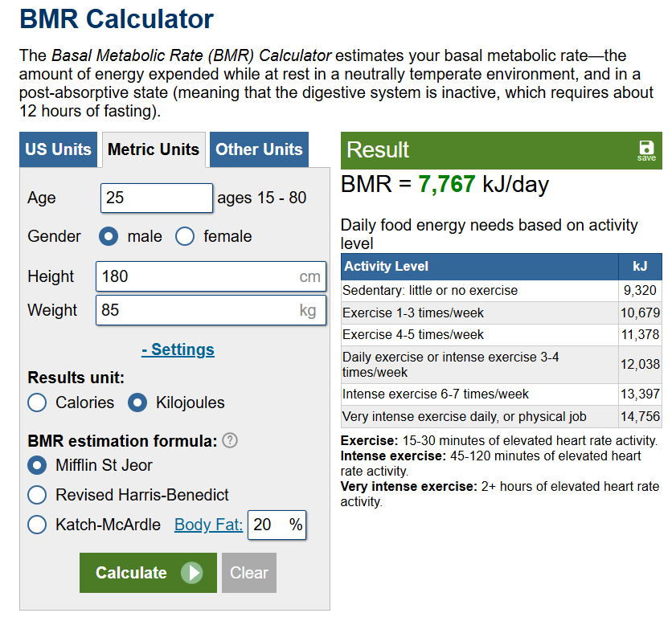Select the Katch-McArdle formula
Screen dimensions: 672x617
pyautogui.click(x=37, y=525)
